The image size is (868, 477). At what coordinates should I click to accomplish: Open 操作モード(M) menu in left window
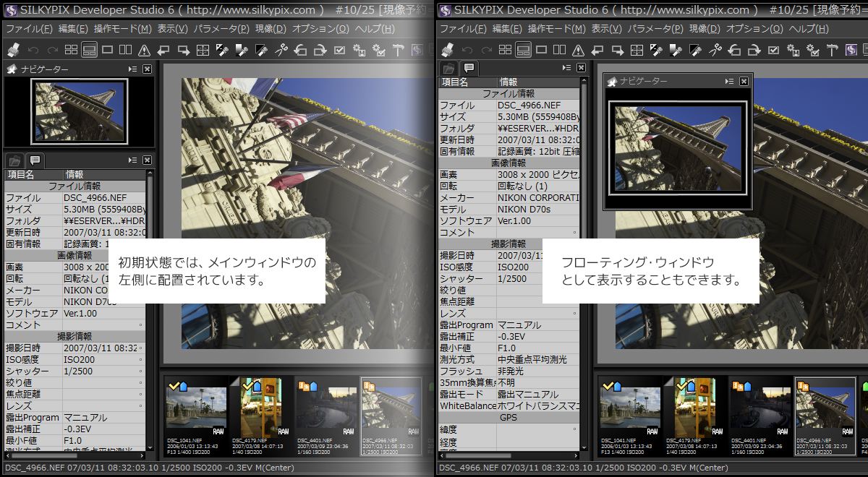pos(123,29)
